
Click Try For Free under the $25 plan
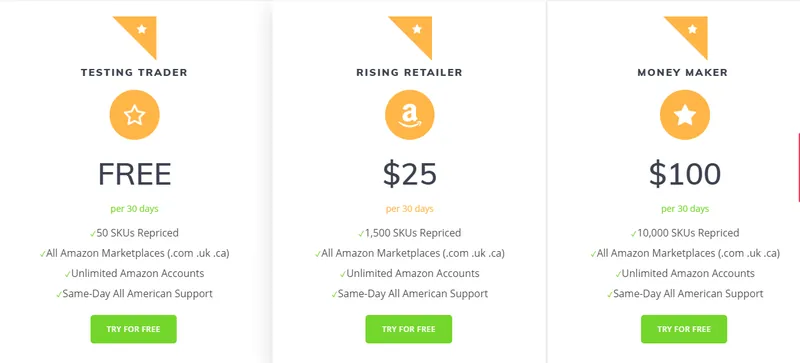(x=409, y=329)
